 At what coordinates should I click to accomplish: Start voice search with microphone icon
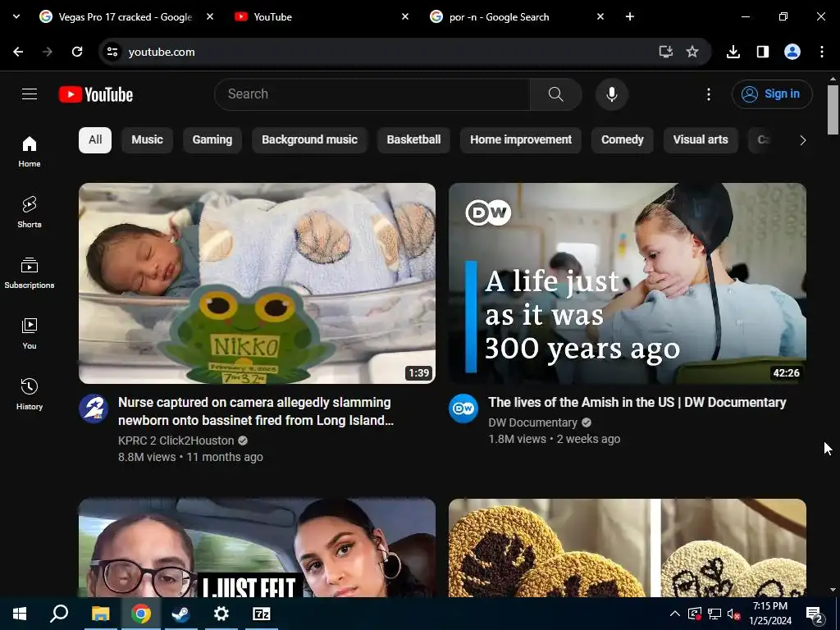pyautogui.click(x=611, y=94)
